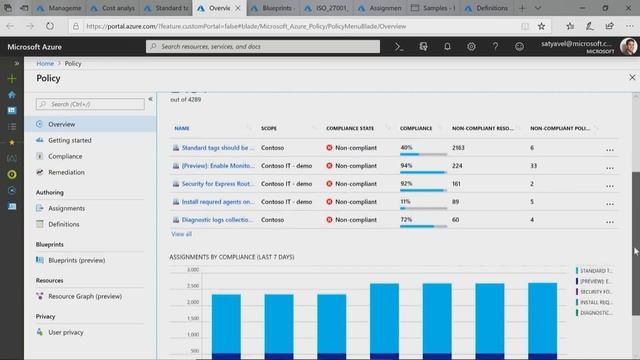The width and height of the screenshot is (640, 360).
Task: Open Security for Express Route assignment
Action: click(x=218, y=184)
